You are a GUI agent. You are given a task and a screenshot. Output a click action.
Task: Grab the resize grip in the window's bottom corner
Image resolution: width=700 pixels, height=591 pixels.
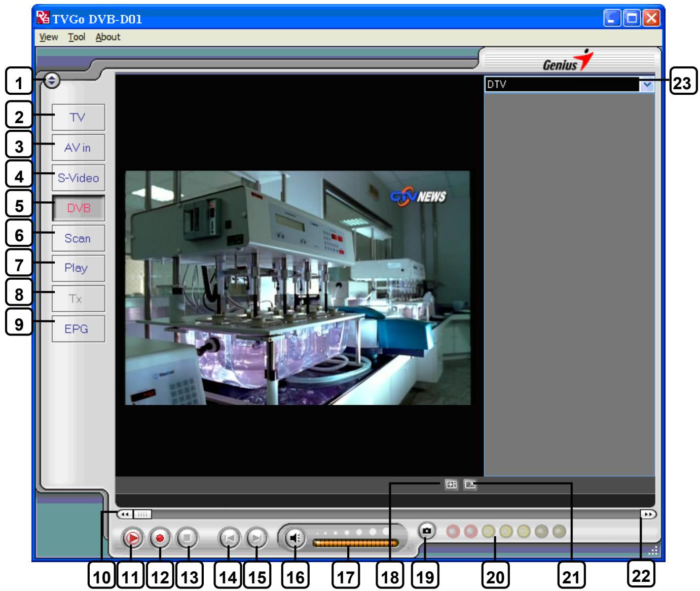click(x=654, y=552)
